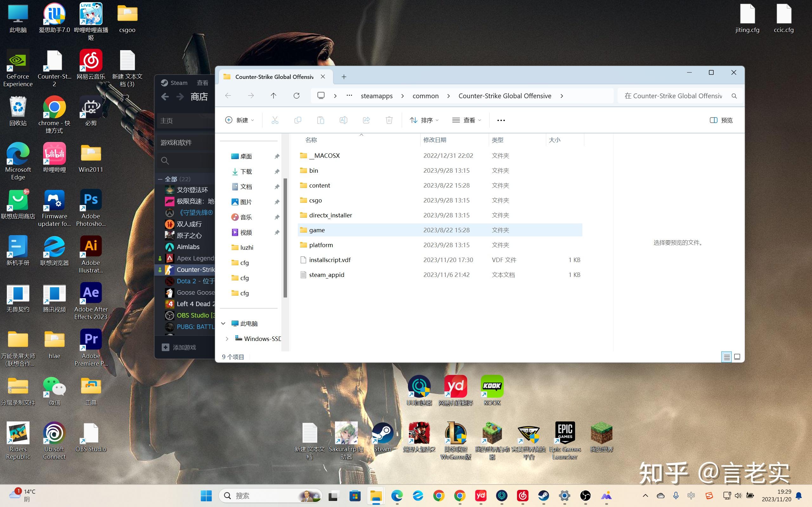812x507 pixels.
Task: Open the 排序 sort dropdown
Action: (424, 120)
